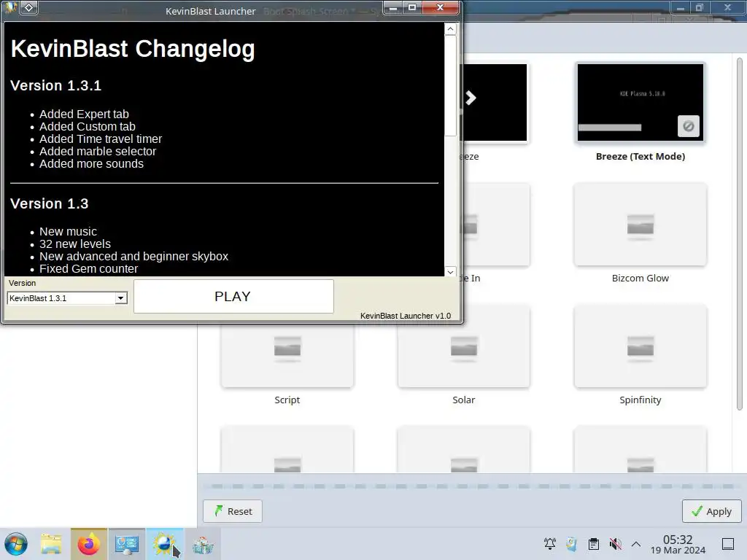The height and width of the screenshot is (560, 747).
Task: Open the clipboard tray icon
Action: 594,544
